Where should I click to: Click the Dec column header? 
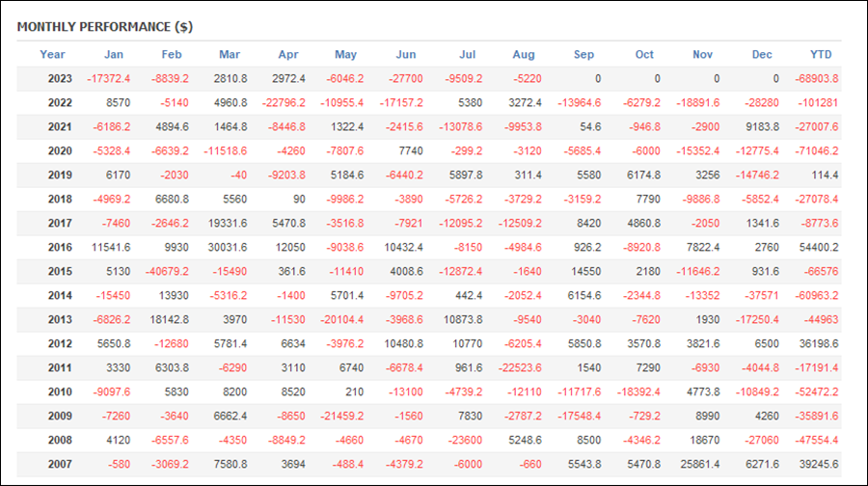[x=762, y=54]
